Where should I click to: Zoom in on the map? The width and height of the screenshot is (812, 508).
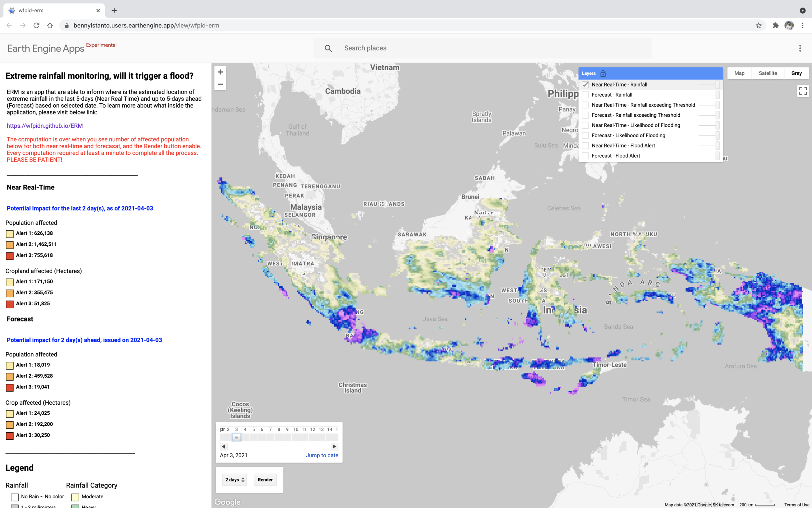coord(220,72)
